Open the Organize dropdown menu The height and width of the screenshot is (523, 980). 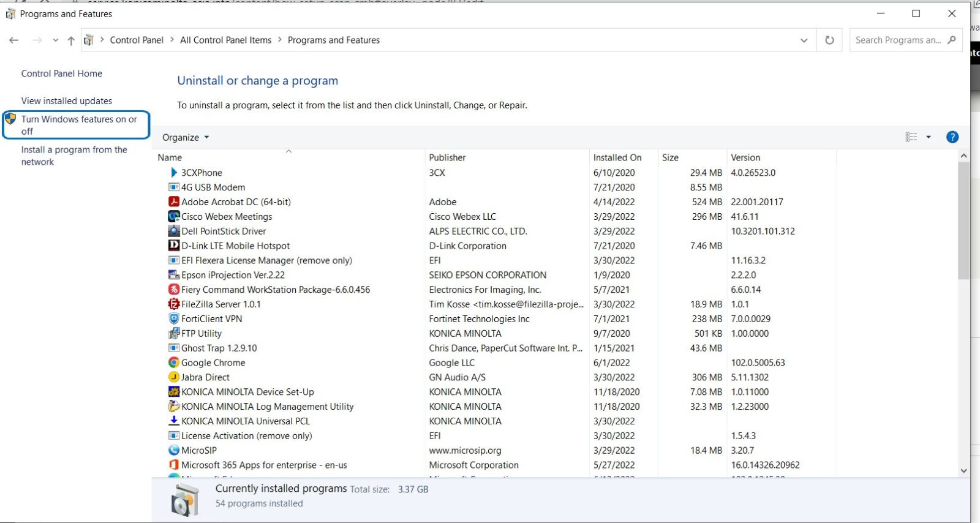coord(186,137)
